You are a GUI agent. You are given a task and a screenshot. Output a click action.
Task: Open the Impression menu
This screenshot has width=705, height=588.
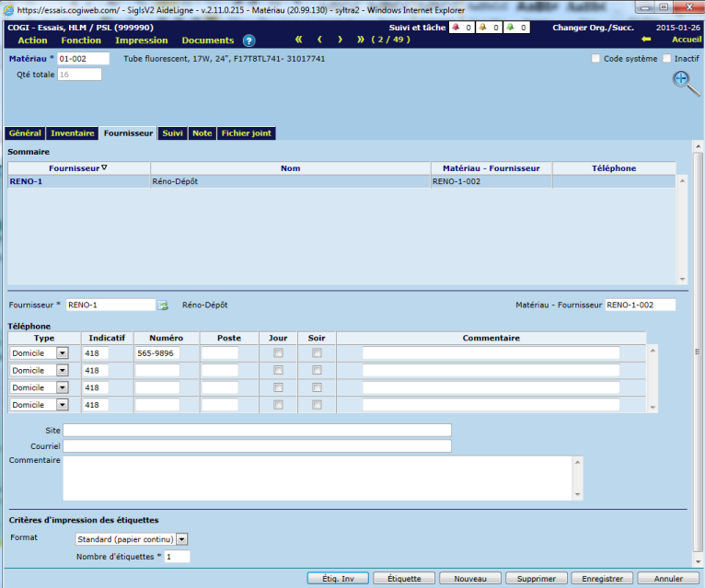(142, 40)
